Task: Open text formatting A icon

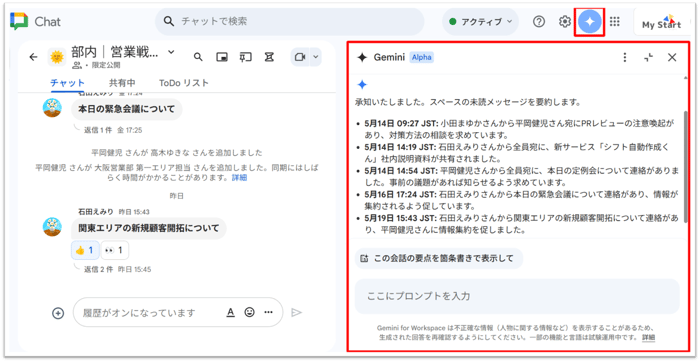Action: [x=230, y=312]
